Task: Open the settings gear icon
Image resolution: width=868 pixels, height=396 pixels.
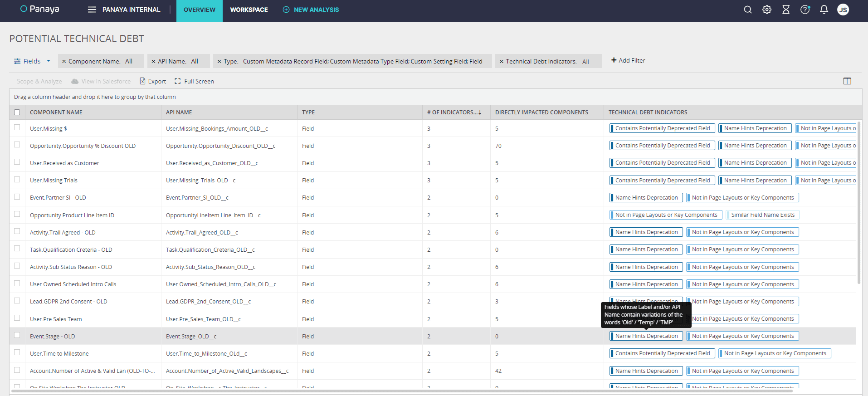Action: click(767, 10)
